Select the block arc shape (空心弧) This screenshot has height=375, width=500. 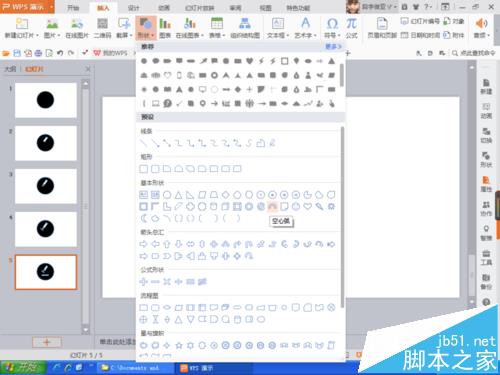[x=272, y=207]
